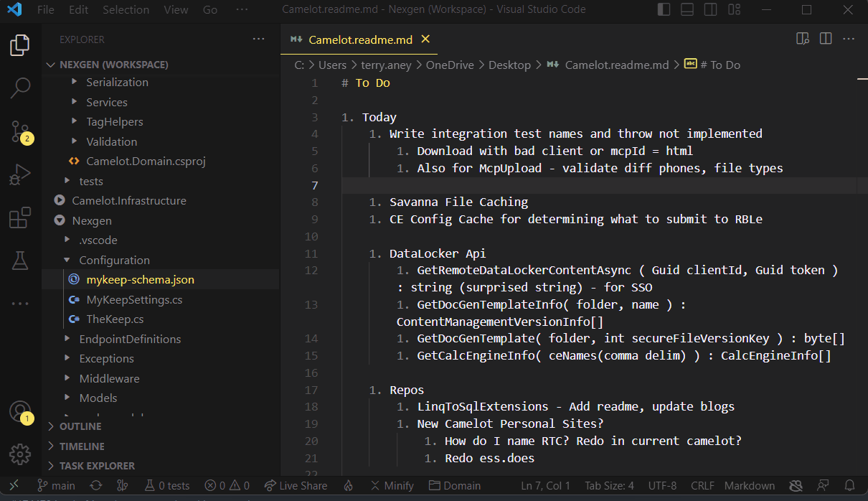Expand the Serialization folder
Screen dimensions: 868x501
(x=117, y=83)
